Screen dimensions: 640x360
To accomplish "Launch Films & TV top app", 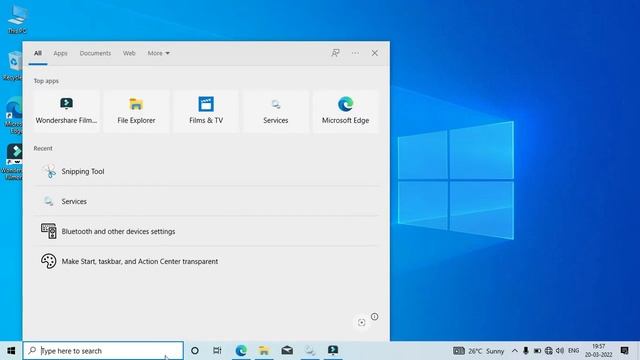I will (206, 111).
